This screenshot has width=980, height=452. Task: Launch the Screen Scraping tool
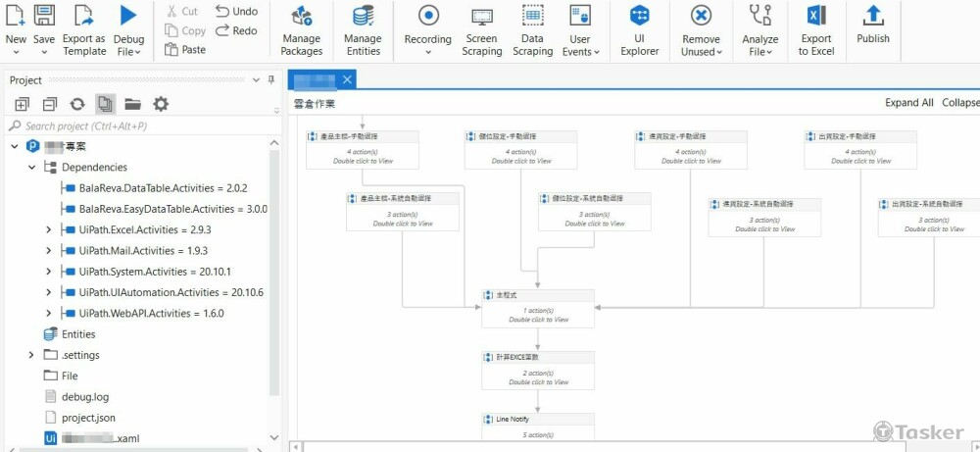click(482, 30)
